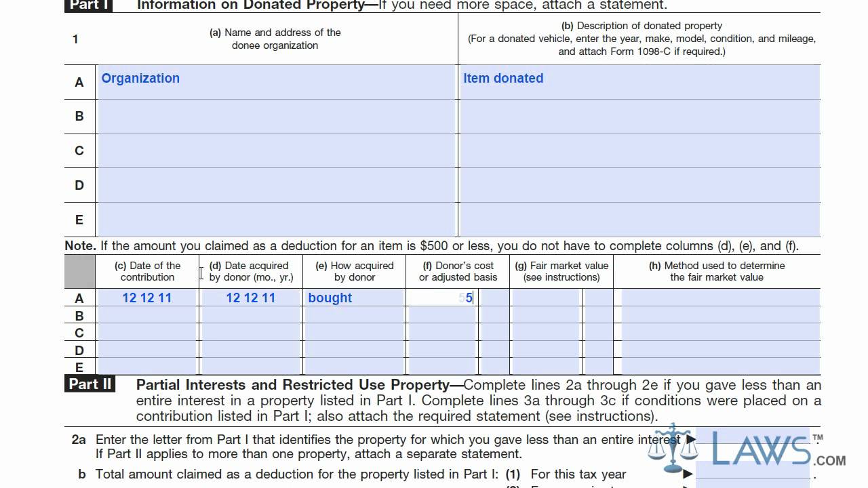Focus the row D date acquired by donor field
Image resolution: width=868 pixels, height=488 pixels.
coord(251,350)
